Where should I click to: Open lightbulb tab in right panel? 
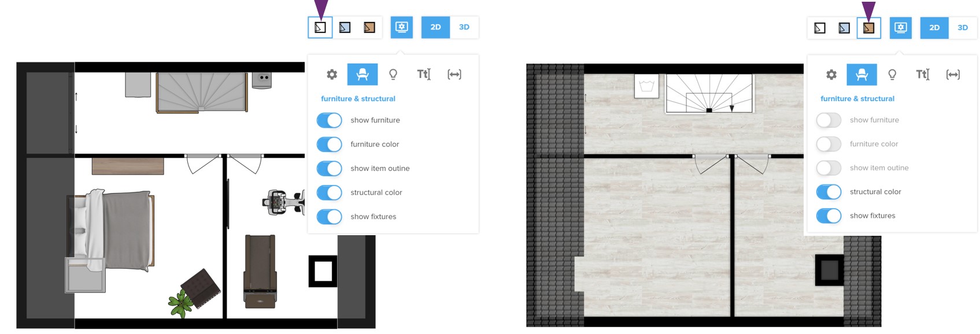point(893,75)
